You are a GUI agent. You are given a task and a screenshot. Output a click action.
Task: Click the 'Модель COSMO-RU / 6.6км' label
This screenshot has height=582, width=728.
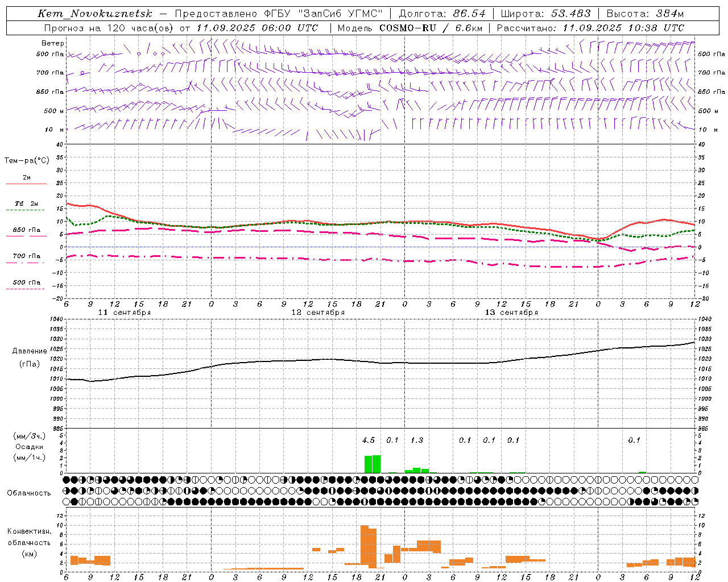(410, 27)
